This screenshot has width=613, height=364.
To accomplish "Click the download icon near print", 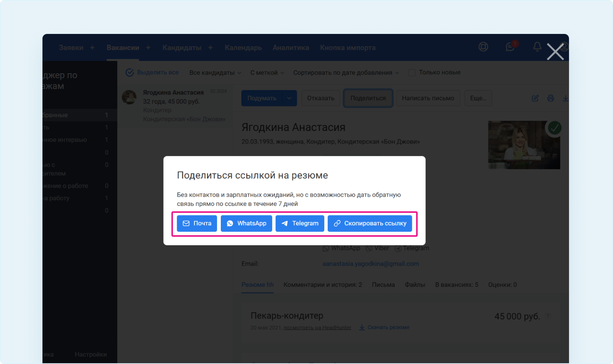I will coord(566,98).
